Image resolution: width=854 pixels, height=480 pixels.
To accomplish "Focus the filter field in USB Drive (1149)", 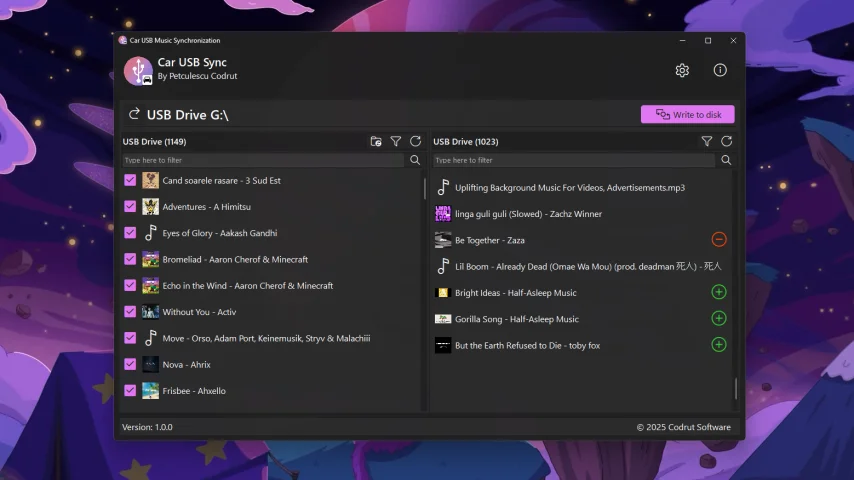I will (263, 160).
